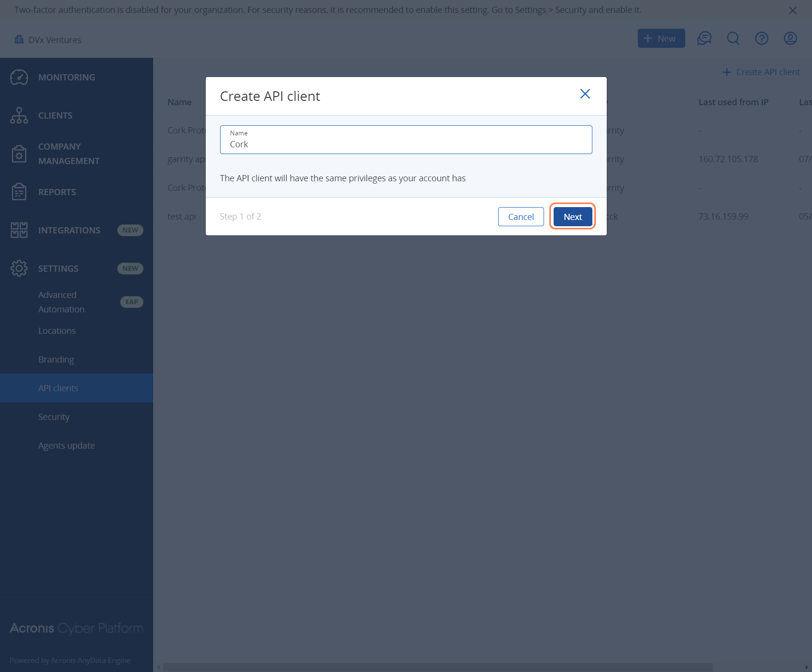Click the garrity api row name
This screenshot has width=812, height=672.
click(186, 159)
